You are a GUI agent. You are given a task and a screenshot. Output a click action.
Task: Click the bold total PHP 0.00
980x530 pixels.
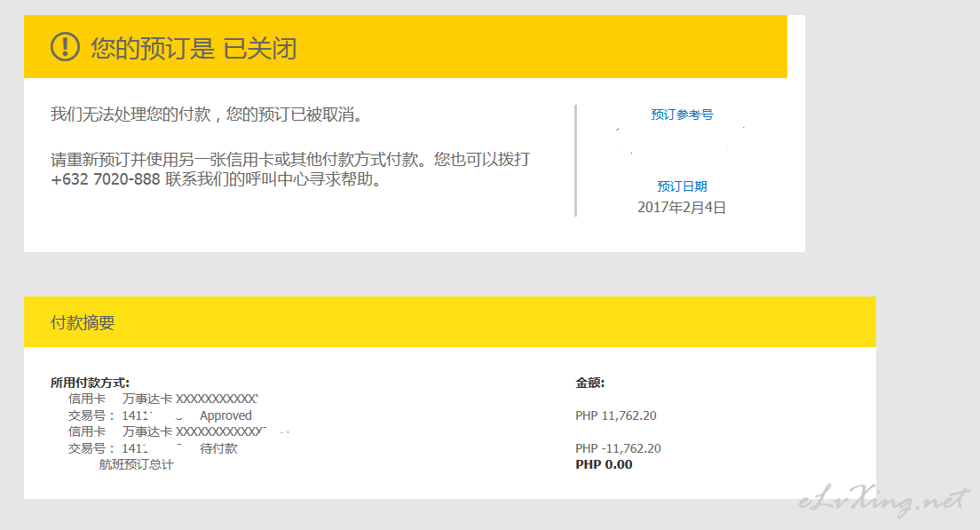click(604, 464)
